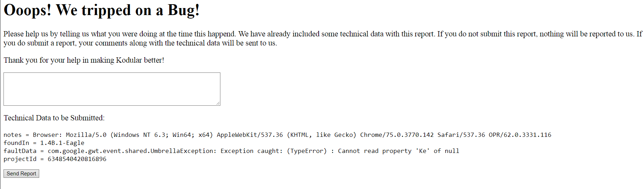Click the "(TypeError)" text in faultData
The height and width of the screenshot is (189, 644).
(307, 151)
